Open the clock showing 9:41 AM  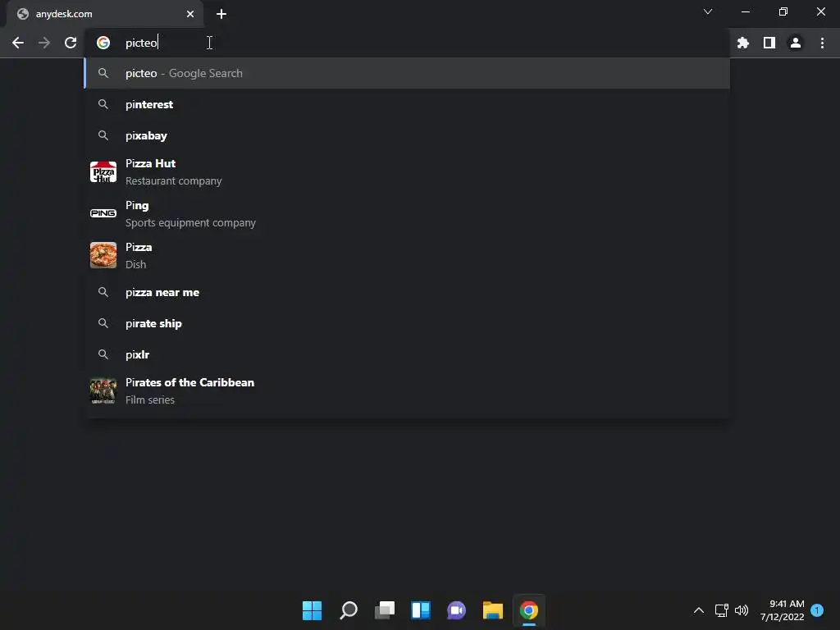(782, 610)
